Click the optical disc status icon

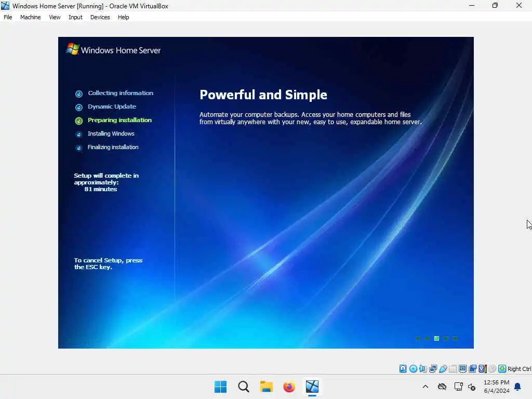coord(413,368)
